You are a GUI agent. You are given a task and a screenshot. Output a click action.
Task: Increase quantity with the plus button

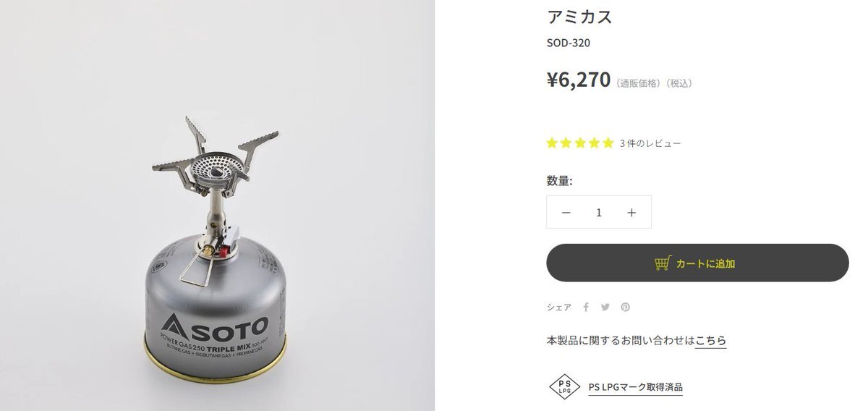pos(631,212)
